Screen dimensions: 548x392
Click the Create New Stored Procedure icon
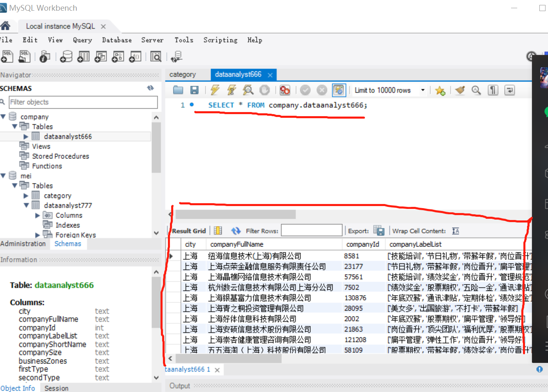pyautogui.click(x=118, y=56)
